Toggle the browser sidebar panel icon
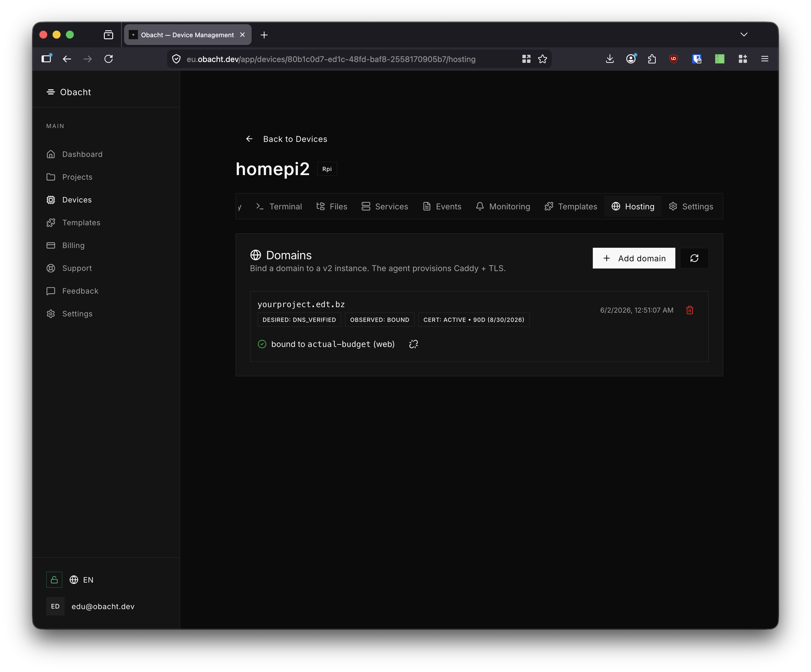811x672 pixels. pos(46,59)
